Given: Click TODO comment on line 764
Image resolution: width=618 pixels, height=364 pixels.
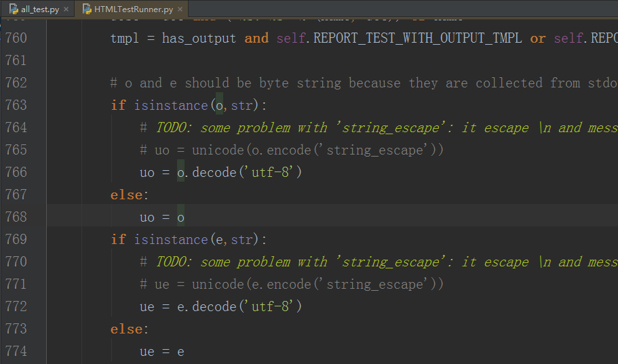Looking at the screenshot, I should click(x=379, y=128).
